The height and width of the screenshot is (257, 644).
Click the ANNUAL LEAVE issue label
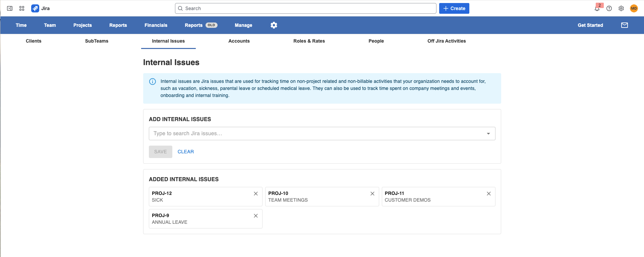(x=170, y=222)
